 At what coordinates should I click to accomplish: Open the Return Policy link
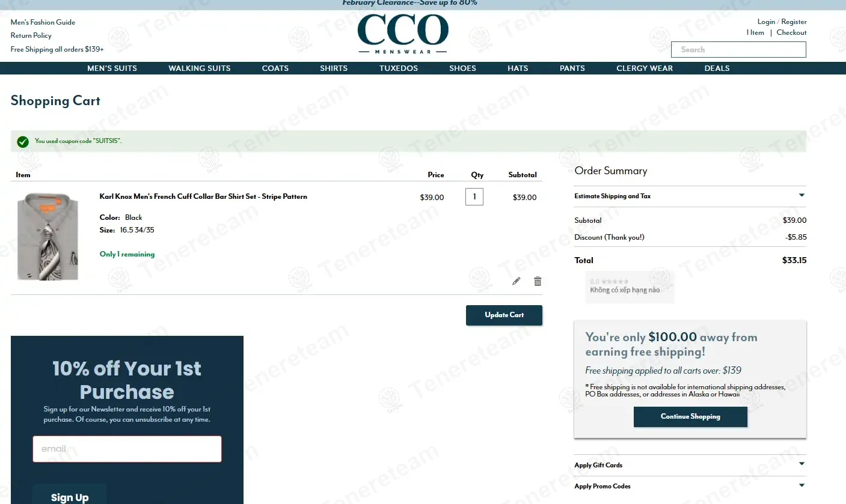pyautogui.click(x=31, y=35)
